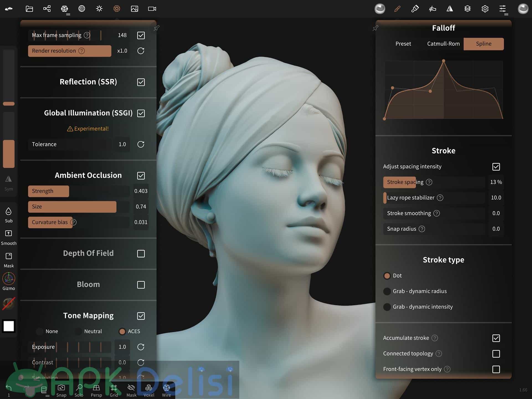The width and height of the screenshot is (532, 399).
Task: Switch to the Catmull-Rom falloff tab
Action: (x=443, y=44)
